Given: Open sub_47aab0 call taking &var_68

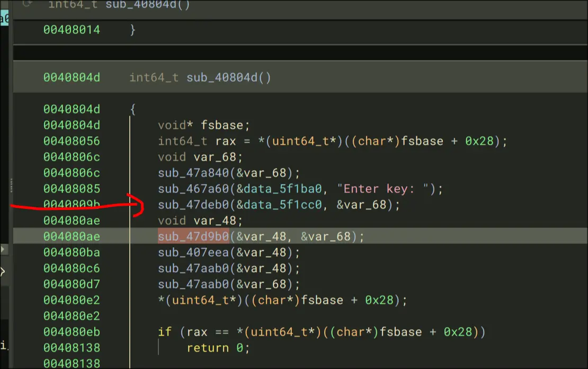Looking at the screenshot, I should pyautogui.click(x=193, y=284).
